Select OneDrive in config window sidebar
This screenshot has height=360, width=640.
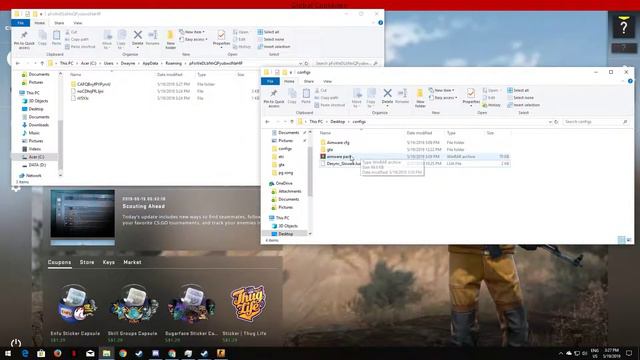pyautogui.click(x=284, y=183)
